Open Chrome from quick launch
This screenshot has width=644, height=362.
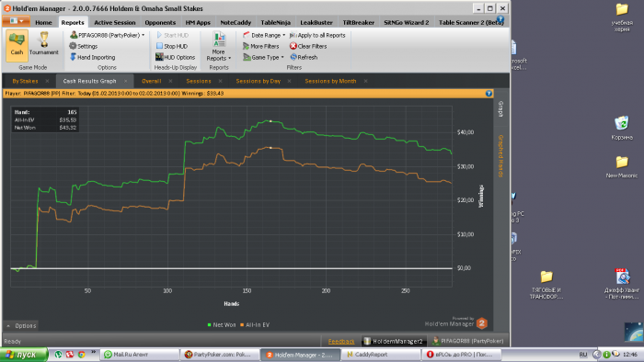pos(81,355)
